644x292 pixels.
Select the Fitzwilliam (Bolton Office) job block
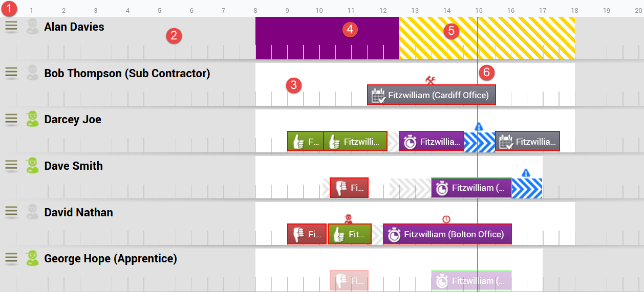coord(447,234)
